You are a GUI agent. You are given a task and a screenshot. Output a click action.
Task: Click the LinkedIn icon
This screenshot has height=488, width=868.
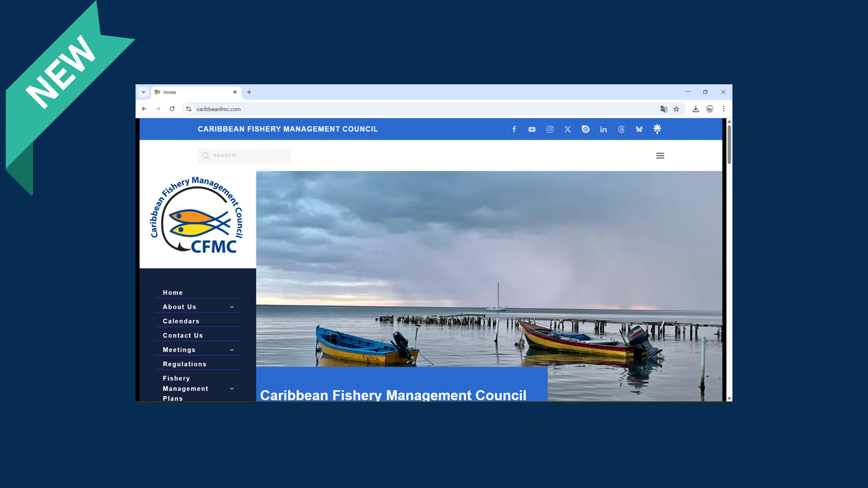pos(604,129)
